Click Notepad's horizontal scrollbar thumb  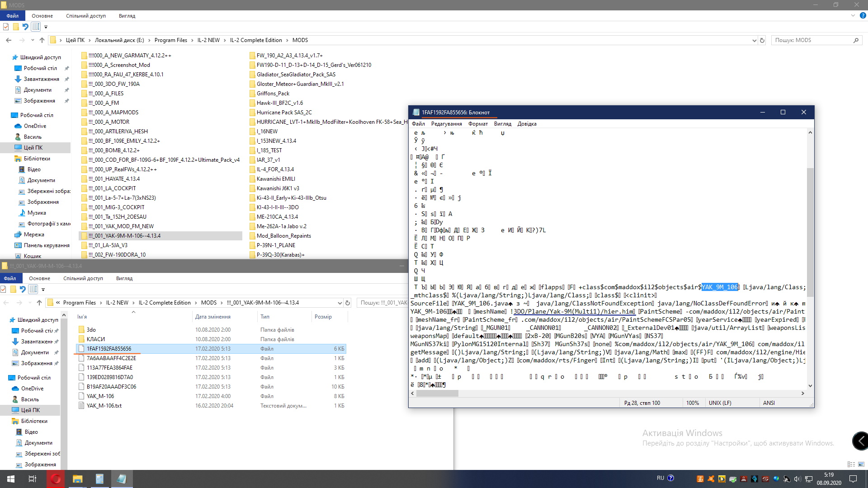click(x=437, y=394)
